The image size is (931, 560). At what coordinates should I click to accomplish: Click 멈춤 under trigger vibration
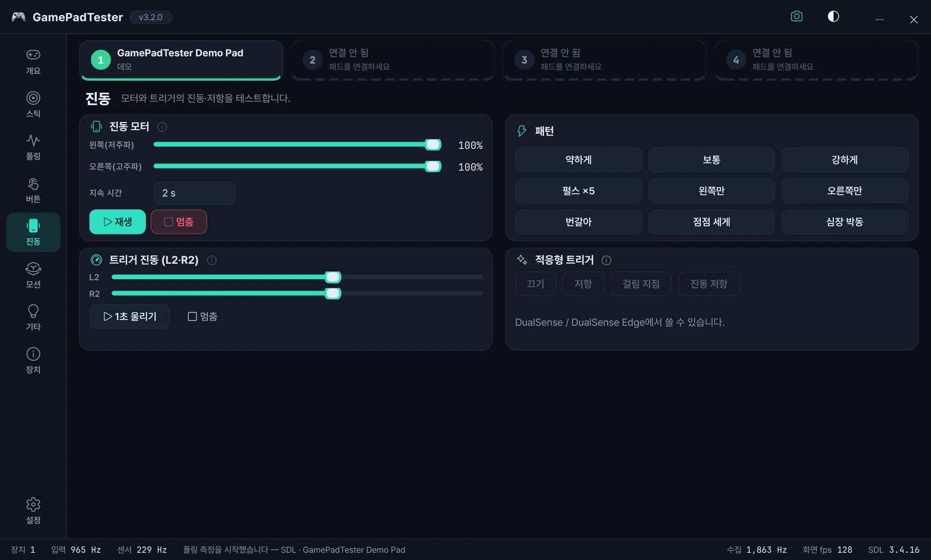pyautogui.click(x=202, y=316)
